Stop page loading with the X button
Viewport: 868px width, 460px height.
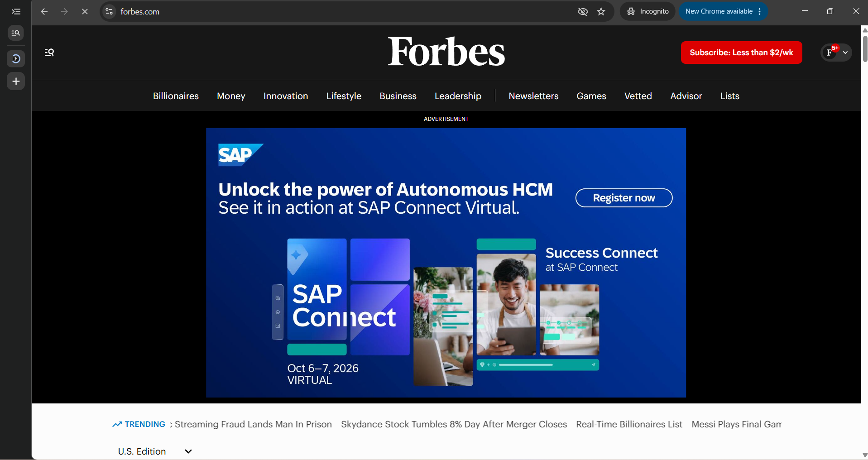point(85,12)
